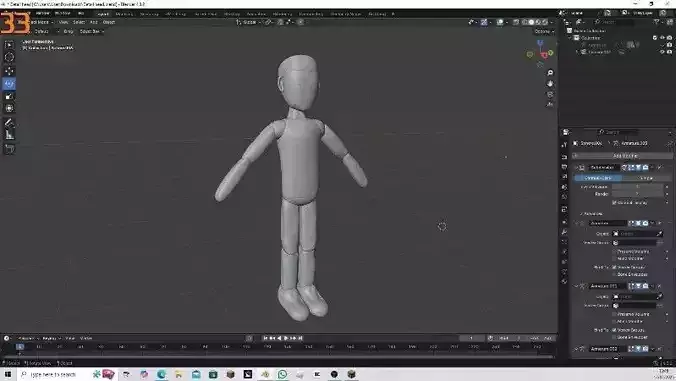Screen dimensions: 676x381
Task: Select the Select Box tool
Action: click(9, 44)
